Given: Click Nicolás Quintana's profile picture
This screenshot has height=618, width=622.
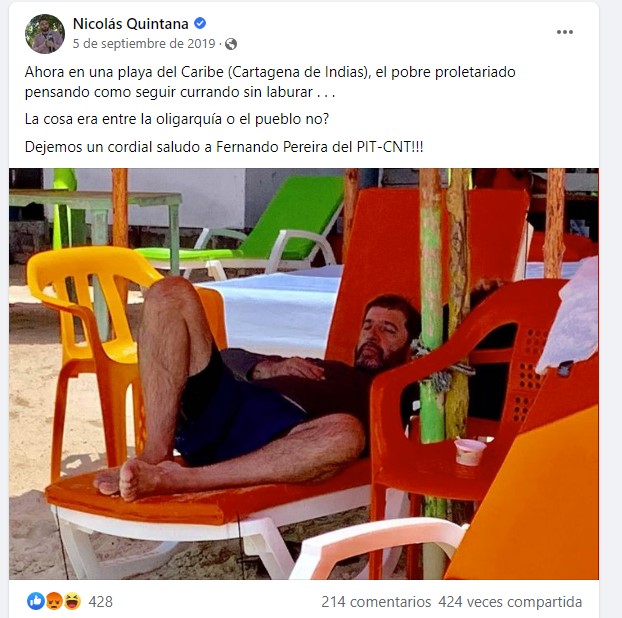Looking at the screenshot, I should pos(44,34).
